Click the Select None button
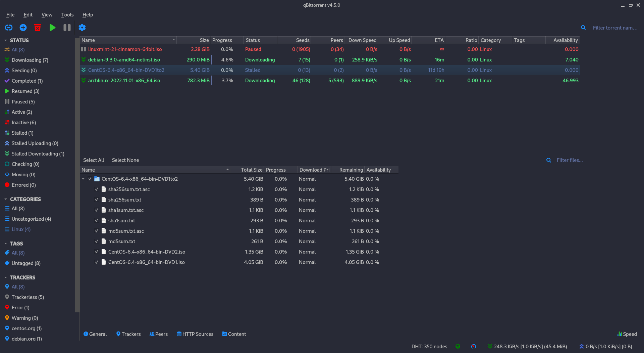 (x=125, y=160)
